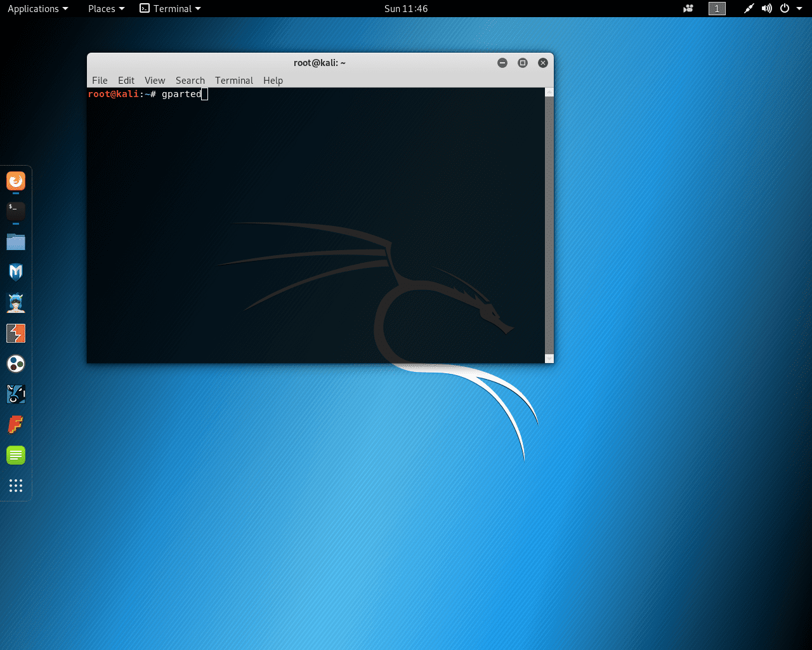The height and width of the screenshot is (650, 812).
Task: Launch Firefox from the dock
Action: pos(16,181)
